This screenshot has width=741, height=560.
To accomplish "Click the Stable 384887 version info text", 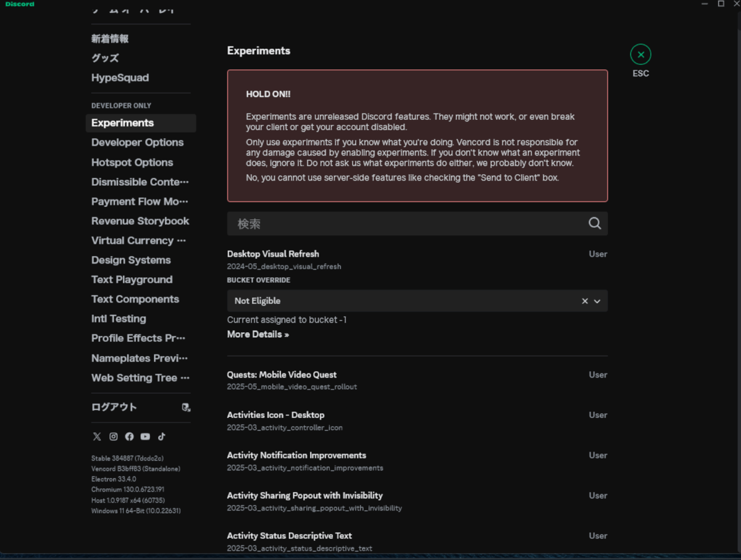I will click(127, 458).
